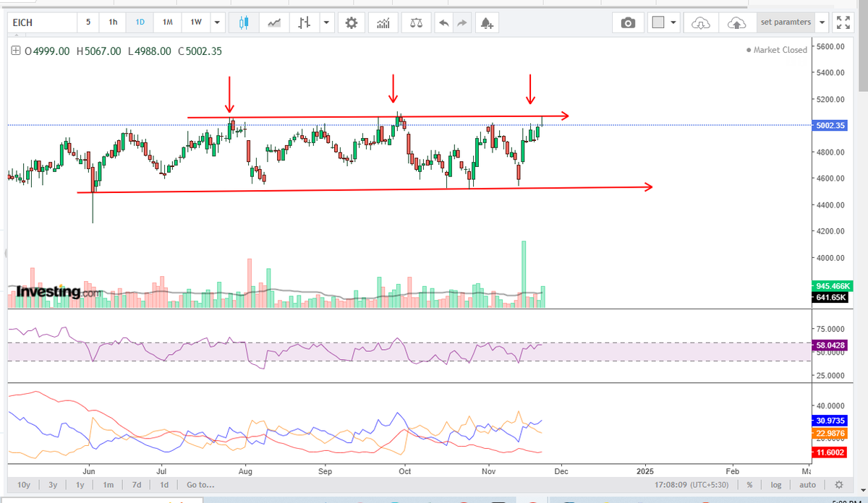Open chart style dropdown arrow
Viewport: 868px width, 503px height.
(328, 22)
